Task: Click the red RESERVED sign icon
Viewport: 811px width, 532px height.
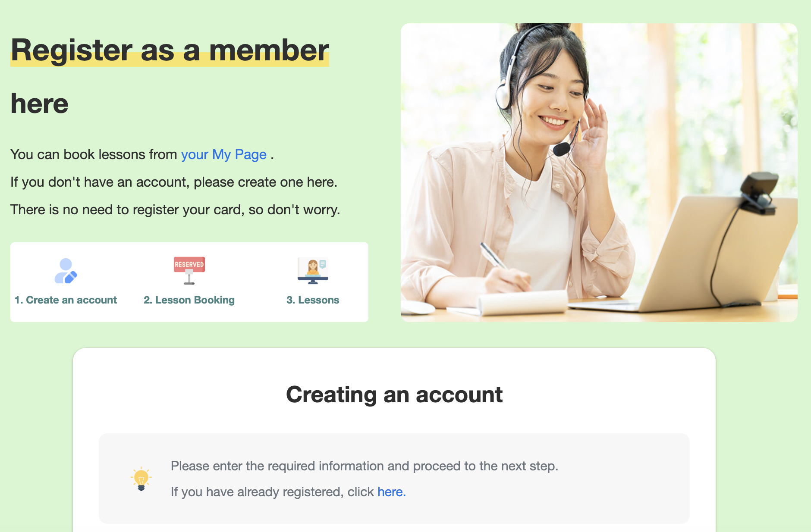Action: 189,270
